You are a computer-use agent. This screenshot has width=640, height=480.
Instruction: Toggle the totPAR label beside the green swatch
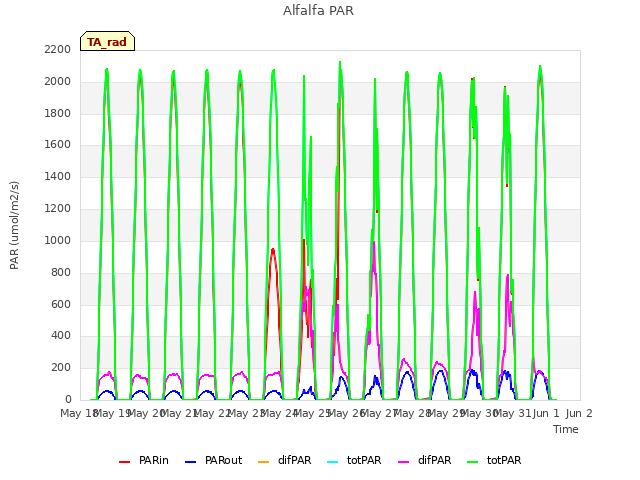504,460
